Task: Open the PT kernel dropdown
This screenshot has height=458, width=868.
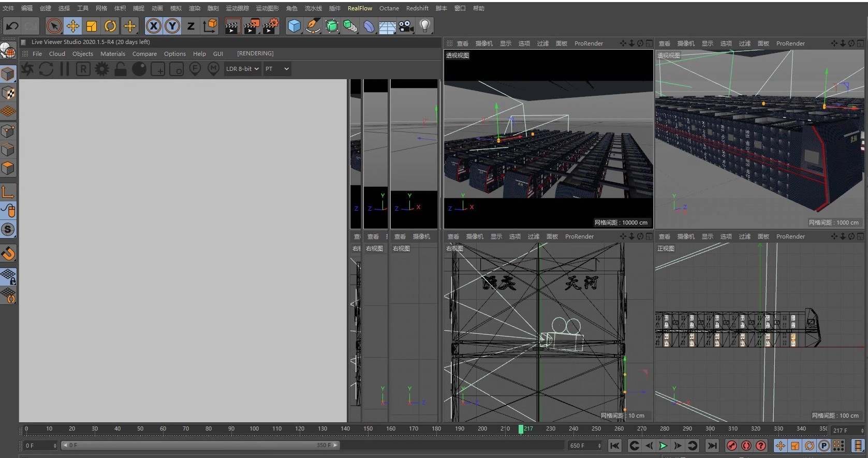Action: 277,69
